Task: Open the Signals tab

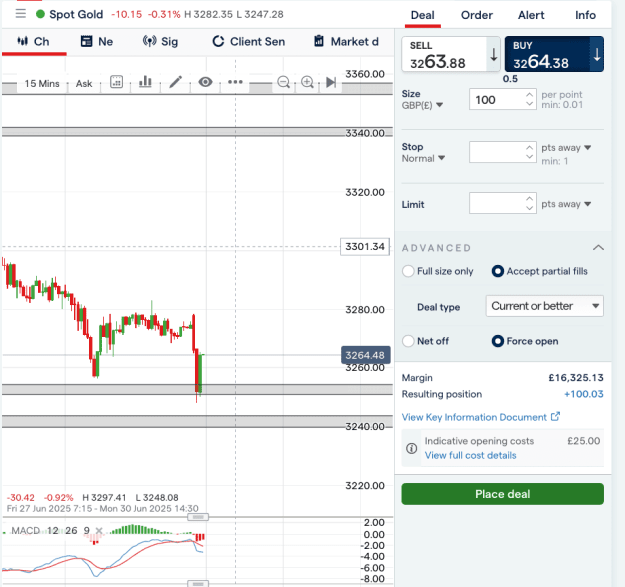Action: pos(161,41)
